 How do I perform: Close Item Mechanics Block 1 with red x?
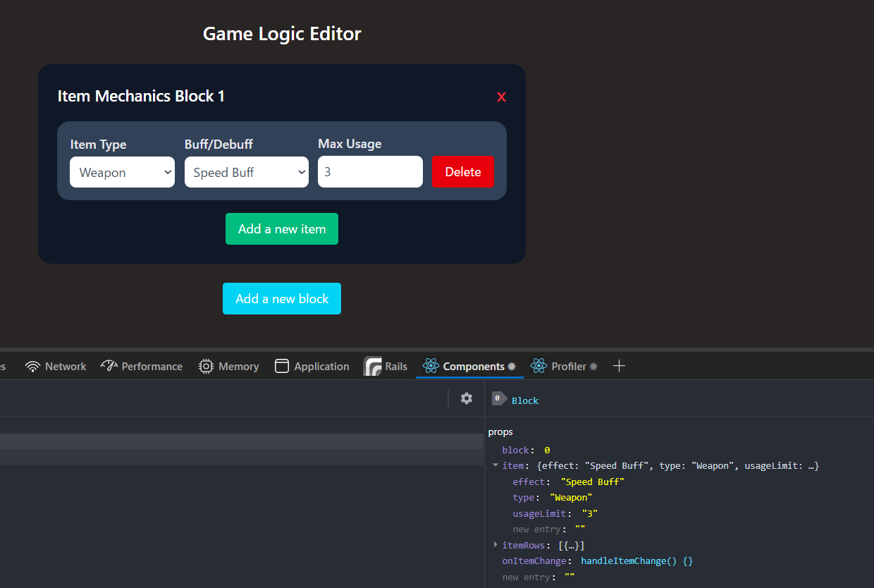[x=501, y=97]
